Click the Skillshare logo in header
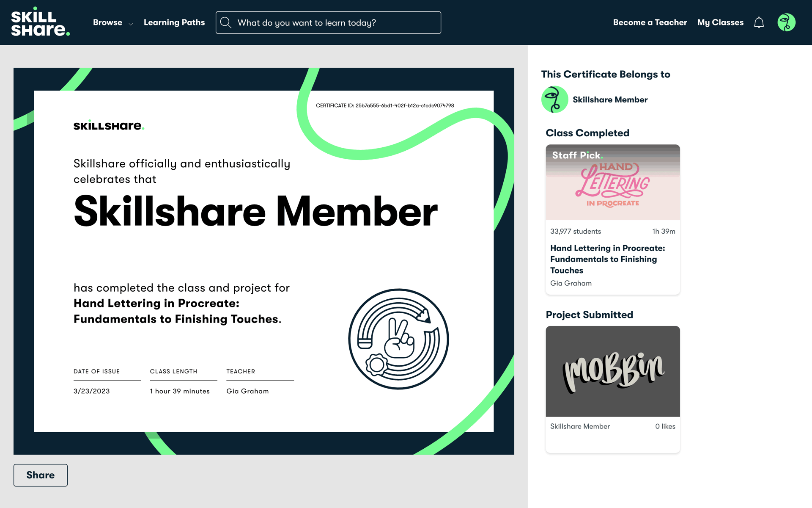Screen dimensions: 812x508 (x=40, y=22)
